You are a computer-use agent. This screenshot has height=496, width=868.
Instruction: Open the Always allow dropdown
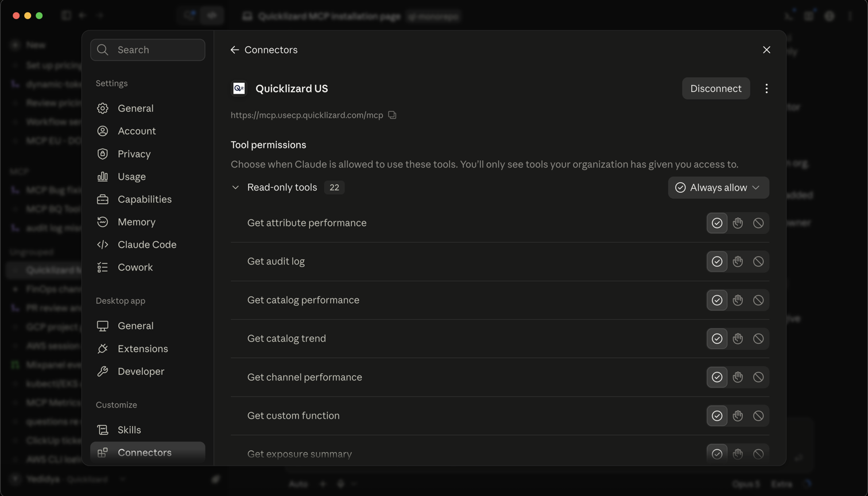pyautogui.click(x=718, y=188)
